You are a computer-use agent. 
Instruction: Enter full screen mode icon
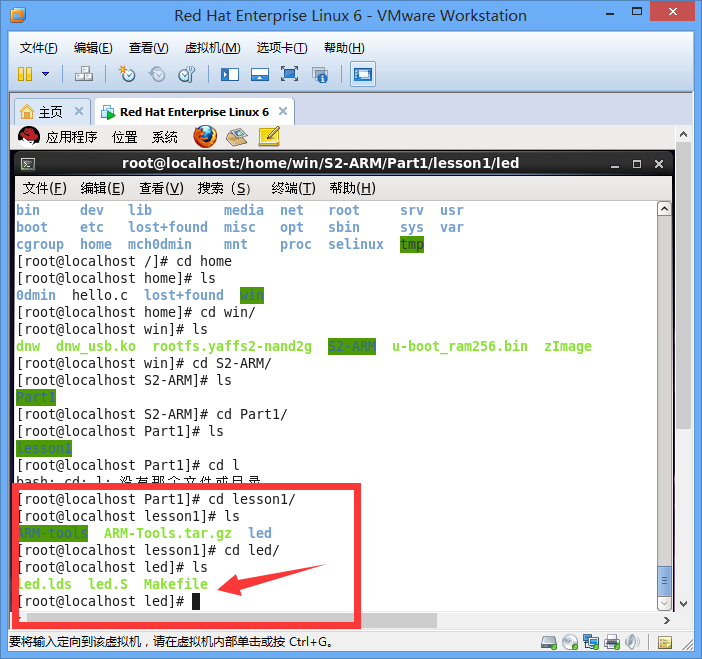290,74
